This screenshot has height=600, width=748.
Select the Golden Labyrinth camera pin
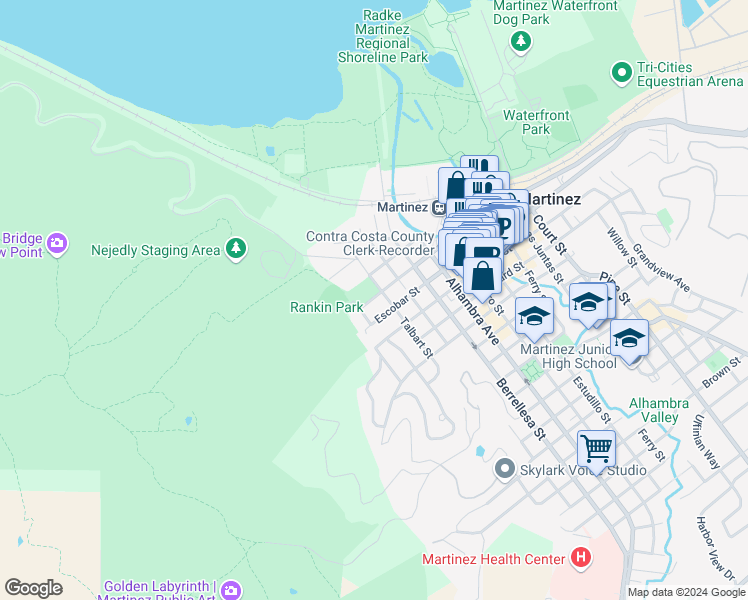pos(231,590)
